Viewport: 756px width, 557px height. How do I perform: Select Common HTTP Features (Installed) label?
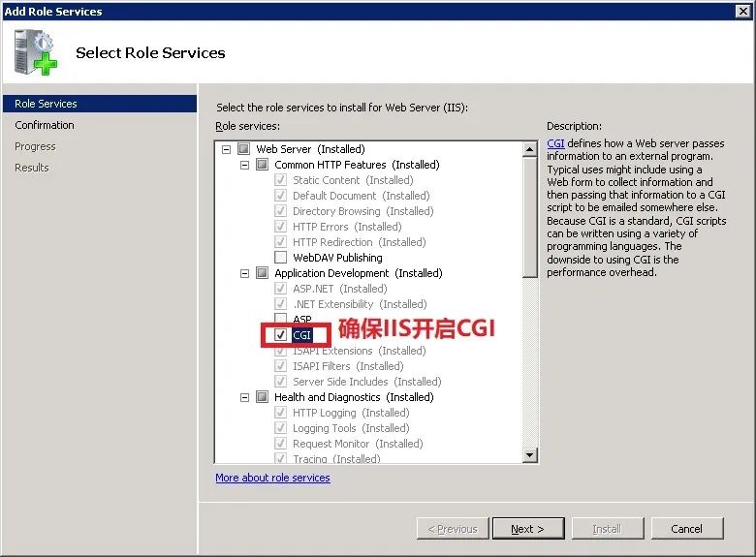pos(357,165)
